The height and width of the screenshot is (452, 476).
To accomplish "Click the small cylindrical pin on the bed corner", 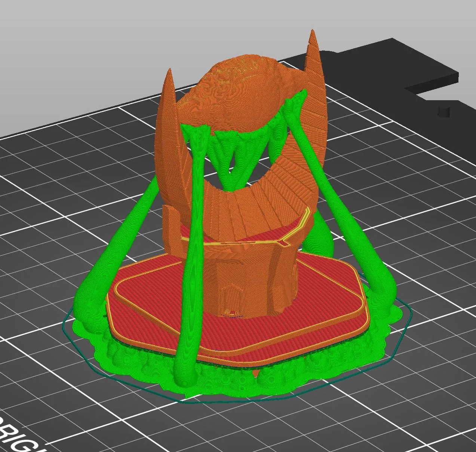I will 444,111.
